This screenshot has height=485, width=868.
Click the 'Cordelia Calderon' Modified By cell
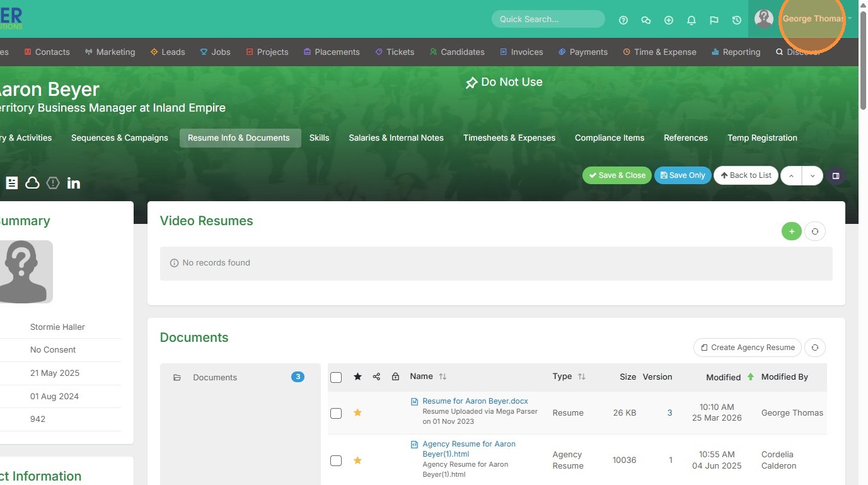[x=778, y=460]
